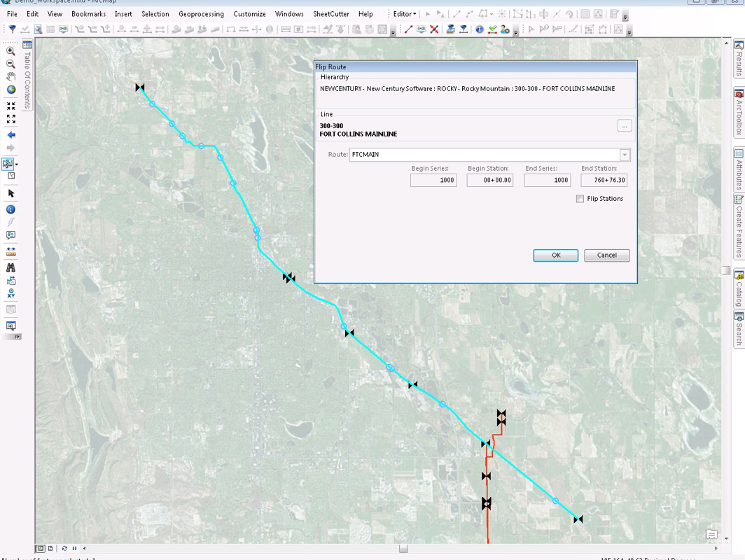Viewport: 745px width, 560px height.
Task: Click the Begin Series input field
Action: [433, 180]
